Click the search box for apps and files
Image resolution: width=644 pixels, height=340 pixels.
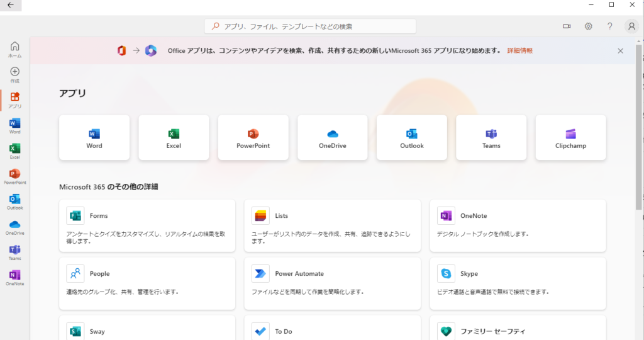coord(310,26)
